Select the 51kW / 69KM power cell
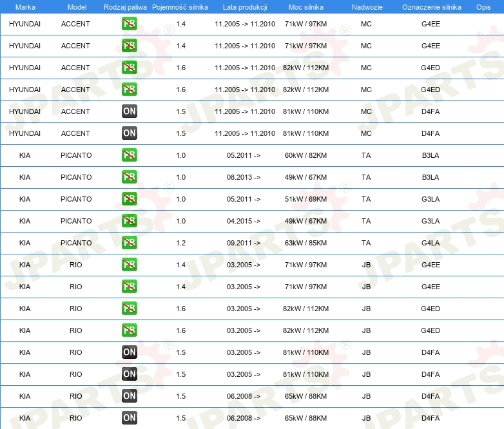The image size is (504, 429). click(x=305, y=199)
